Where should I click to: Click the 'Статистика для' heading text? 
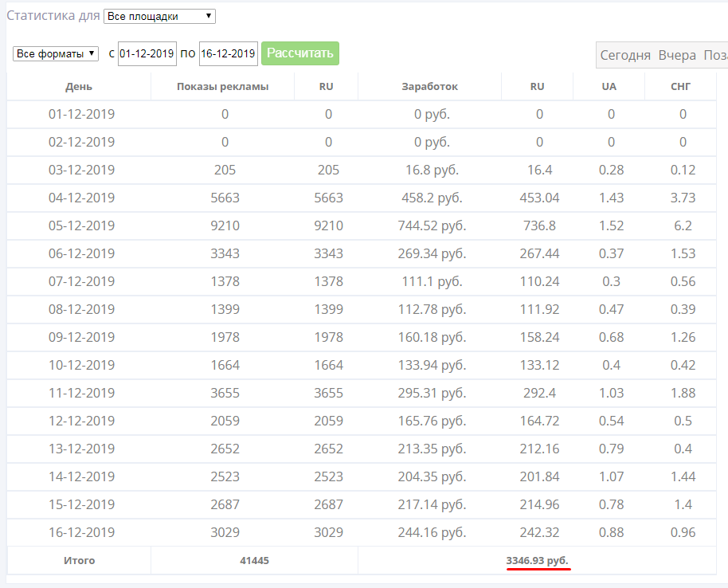pos(53,16)
